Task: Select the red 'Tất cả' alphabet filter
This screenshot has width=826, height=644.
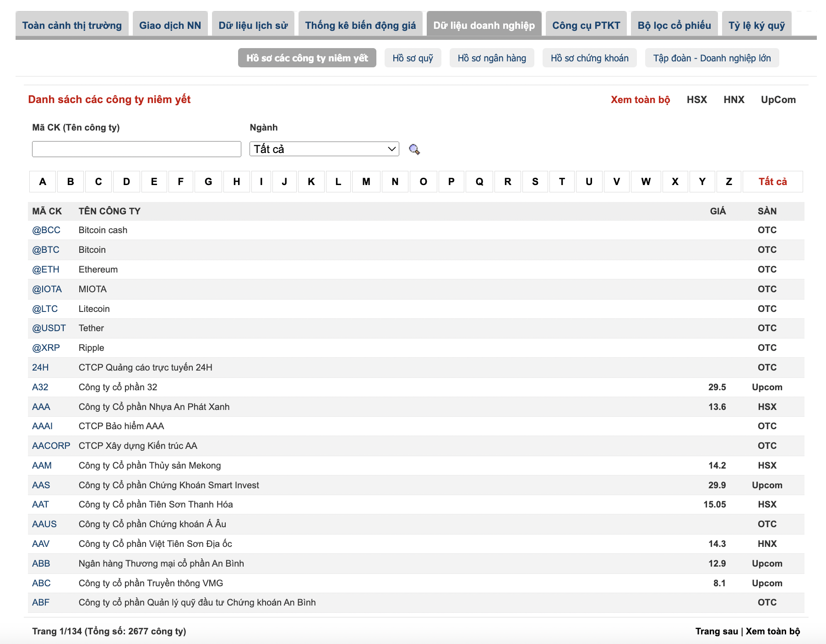Action: 773,181
